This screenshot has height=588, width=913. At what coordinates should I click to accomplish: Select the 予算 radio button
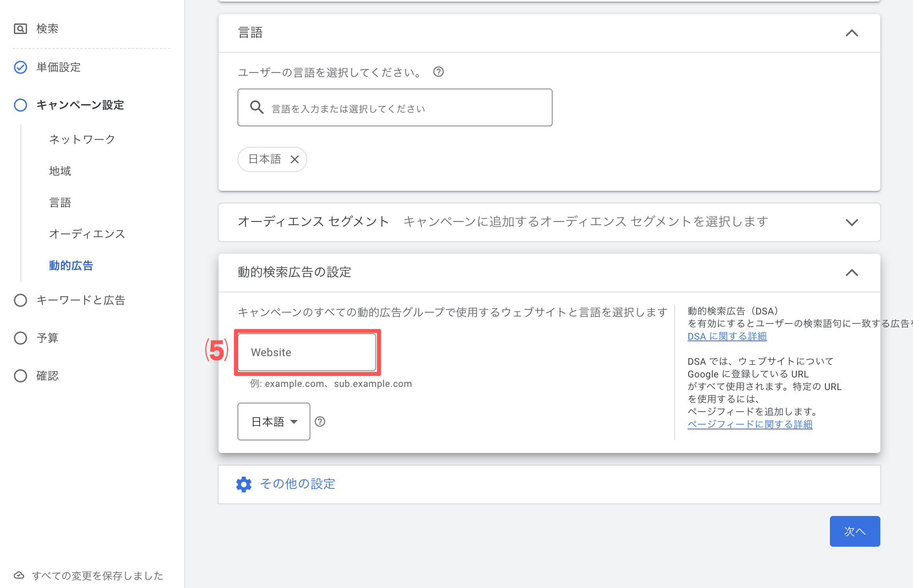[x=20, y=338]
